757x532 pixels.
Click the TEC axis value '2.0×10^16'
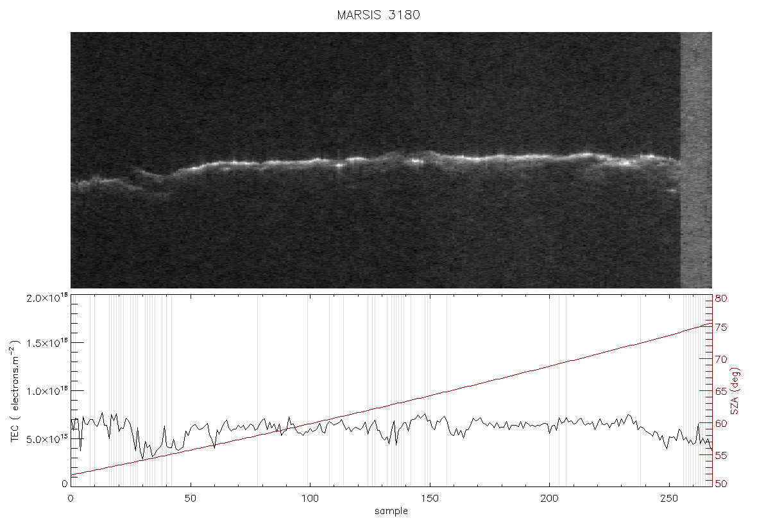coord(47,297)
